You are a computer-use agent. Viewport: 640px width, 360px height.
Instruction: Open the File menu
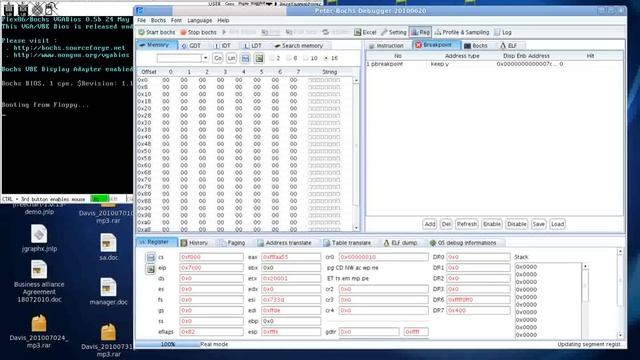tap(141, 20)
